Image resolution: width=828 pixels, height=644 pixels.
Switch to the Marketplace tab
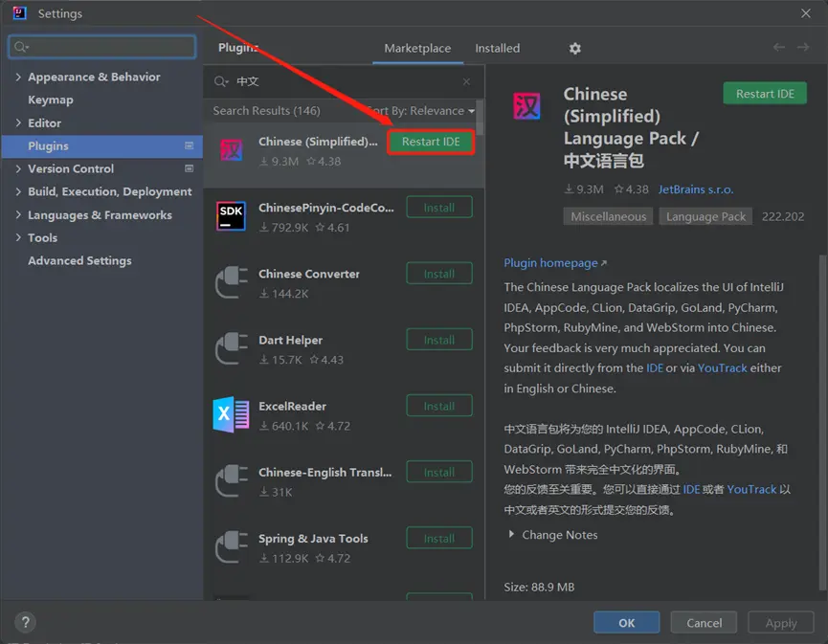pos(417,49)
